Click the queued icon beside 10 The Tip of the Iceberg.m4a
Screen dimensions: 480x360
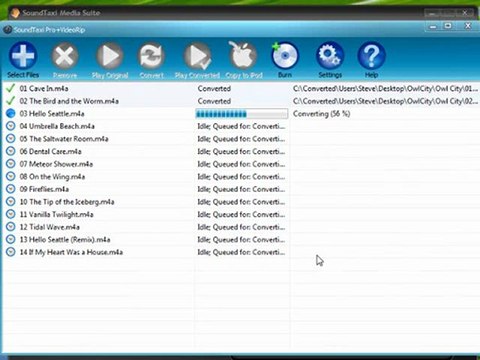point(11,202)
